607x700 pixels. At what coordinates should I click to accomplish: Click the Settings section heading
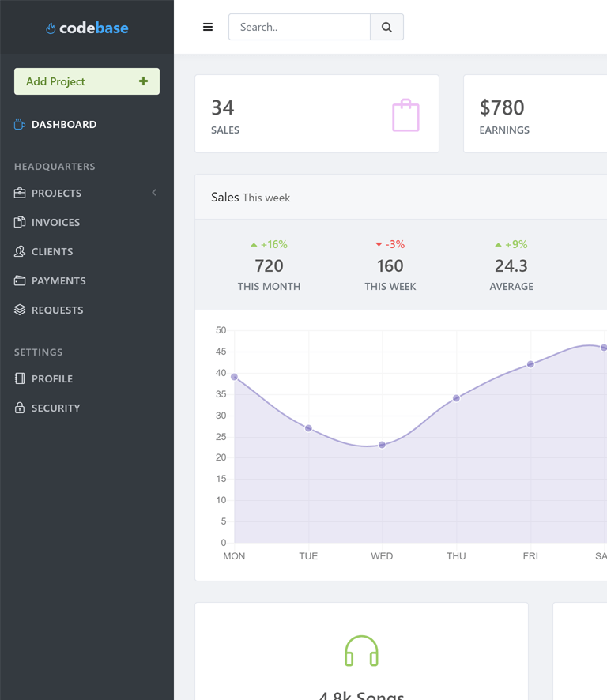[x=38, y=352]
